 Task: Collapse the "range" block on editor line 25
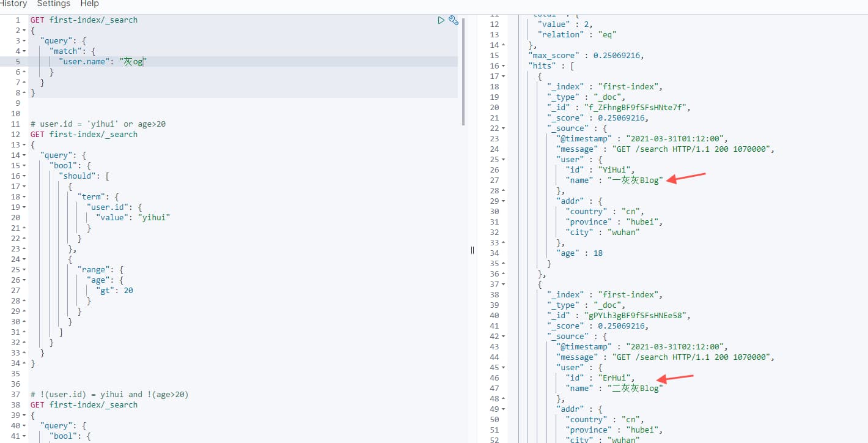(24, 270)
